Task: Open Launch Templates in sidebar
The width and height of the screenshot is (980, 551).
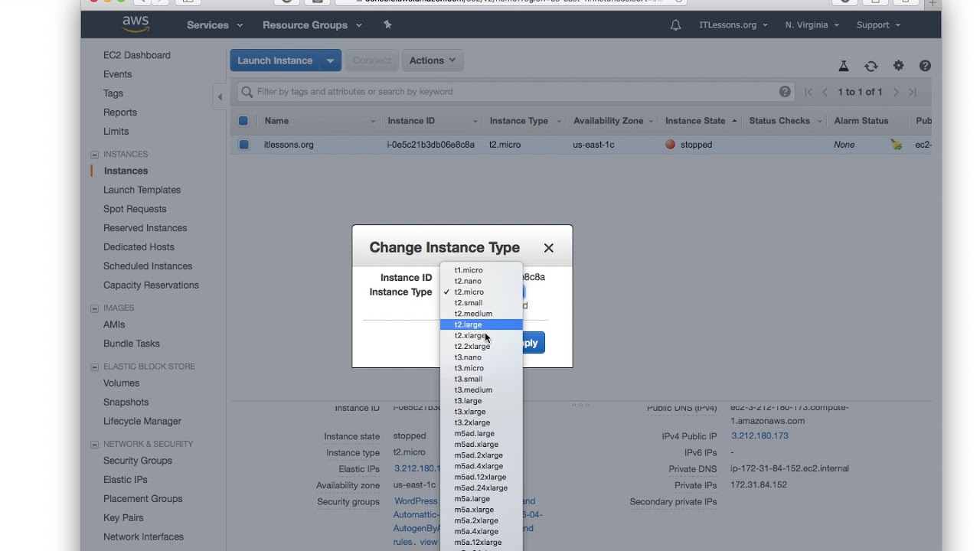Action: [x=142, y=190]
